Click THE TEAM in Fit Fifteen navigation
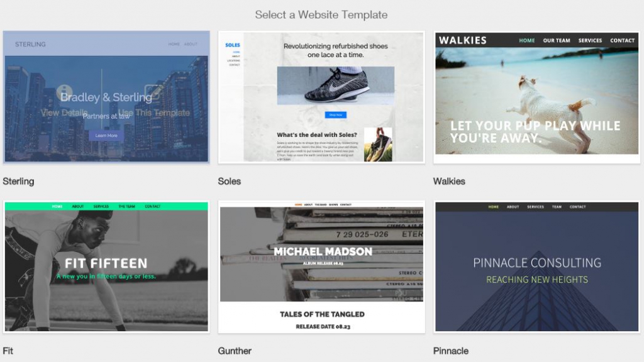Screen dimensions: 644x362 (x=126, y=205)
